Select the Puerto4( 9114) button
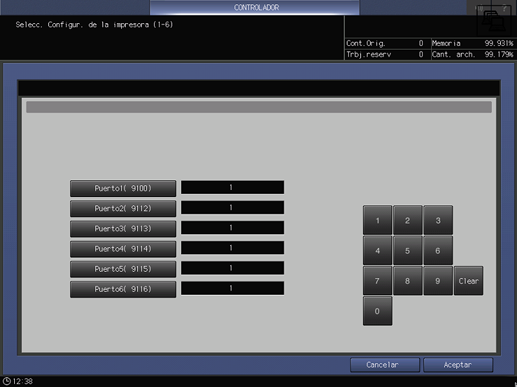The height and width of the screenshot is (387, 517). pos(123,249)
